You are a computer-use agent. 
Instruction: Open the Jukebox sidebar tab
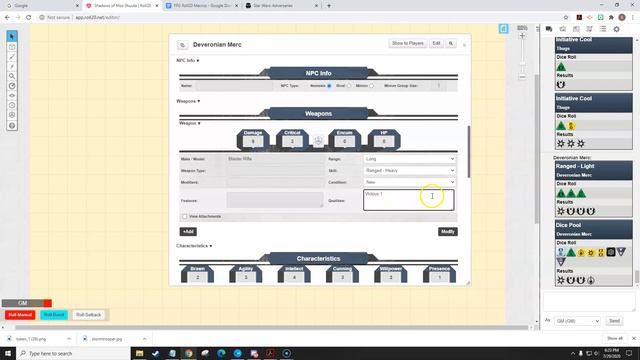589,29
